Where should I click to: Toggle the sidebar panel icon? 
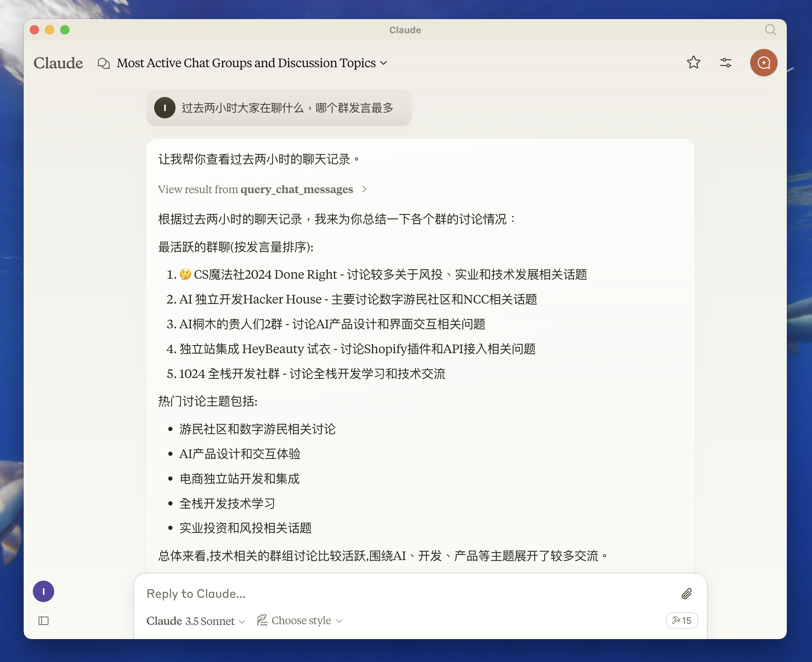(x=43, y=621)
